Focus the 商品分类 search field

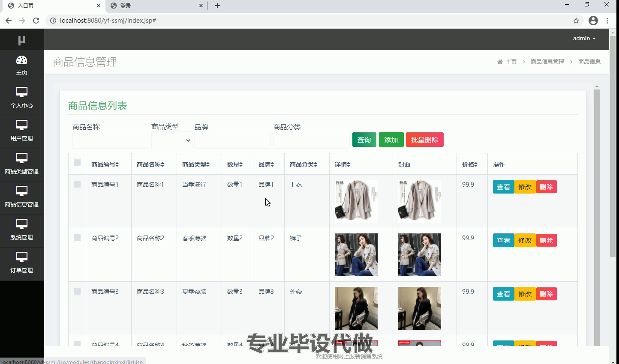311,140
